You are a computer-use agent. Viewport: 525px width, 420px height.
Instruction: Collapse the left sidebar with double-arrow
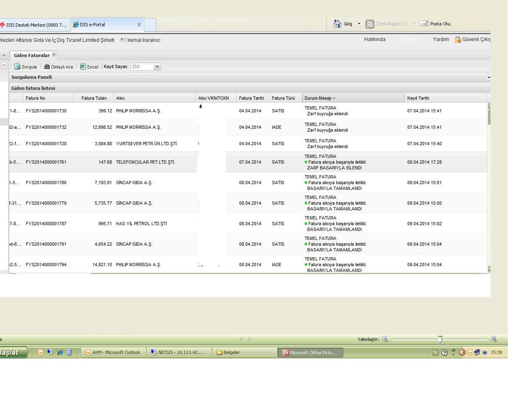coord(4,55)
